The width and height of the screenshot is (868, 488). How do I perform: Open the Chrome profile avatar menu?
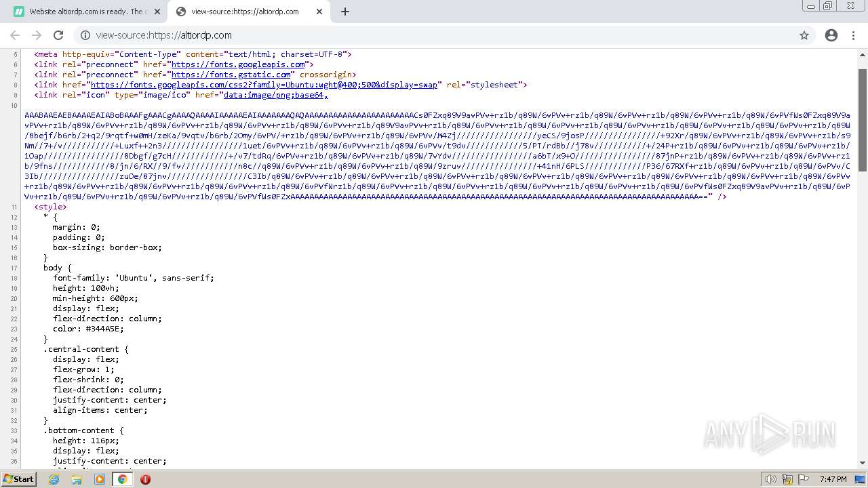click(x=831, y=35)
